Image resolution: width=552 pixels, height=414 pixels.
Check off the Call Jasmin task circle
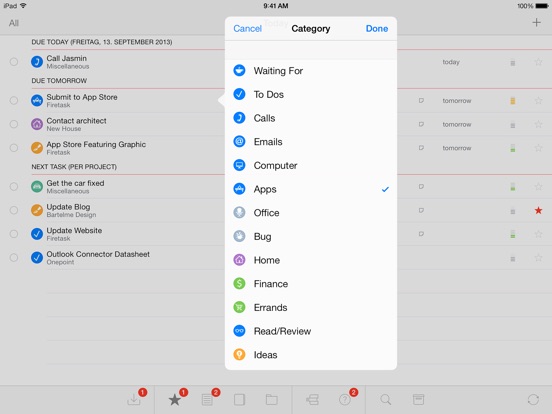pos(14,62)
